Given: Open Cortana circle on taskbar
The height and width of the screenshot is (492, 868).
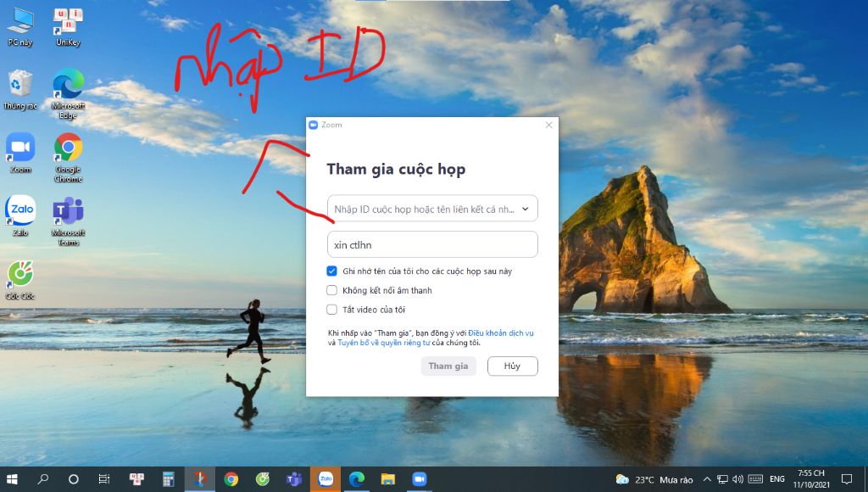Looking at the screenshot, I should point(73,479).
